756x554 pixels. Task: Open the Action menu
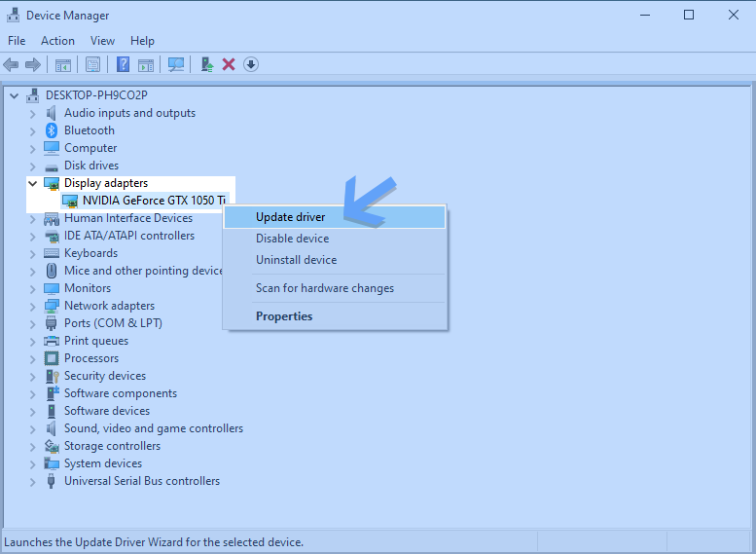coord(57,41)
